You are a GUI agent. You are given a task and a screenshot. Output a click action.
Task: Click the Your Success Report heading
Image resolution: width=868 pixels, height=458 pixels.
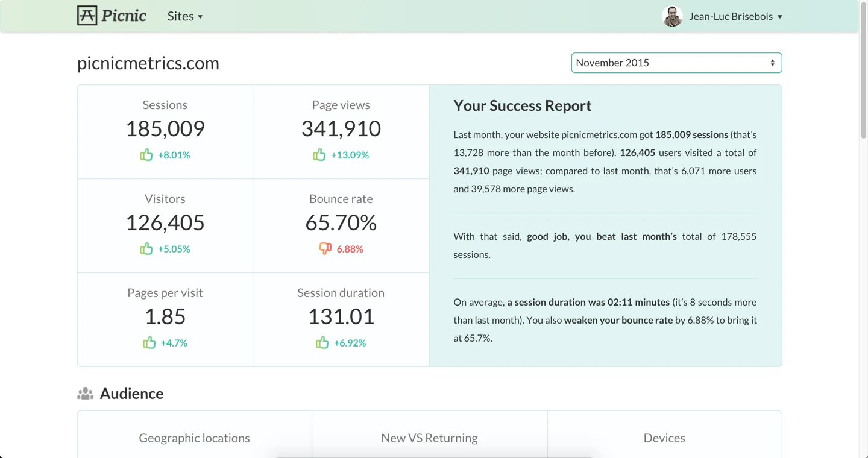pos(523,105)
